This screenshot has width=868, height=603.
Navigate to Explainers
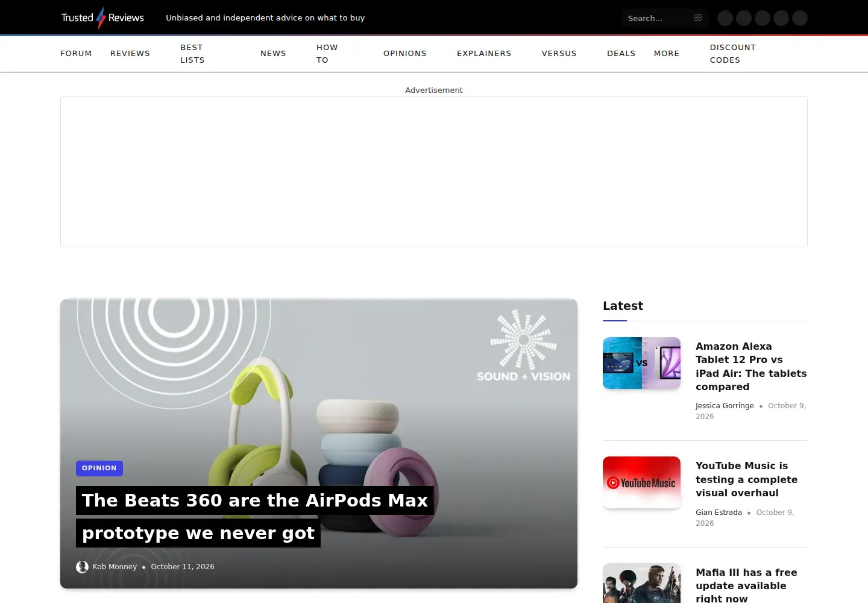point(484,54)
